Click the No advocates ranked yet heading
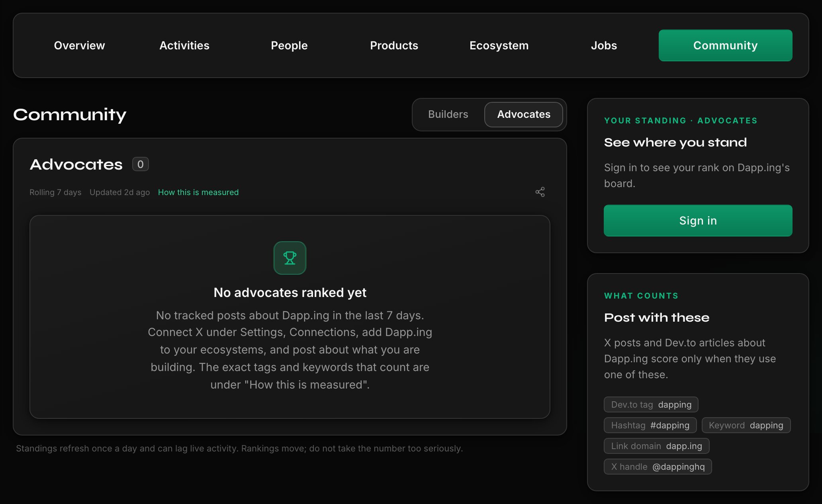Viewport: 822px width, 504px height. tap(290, 293)
